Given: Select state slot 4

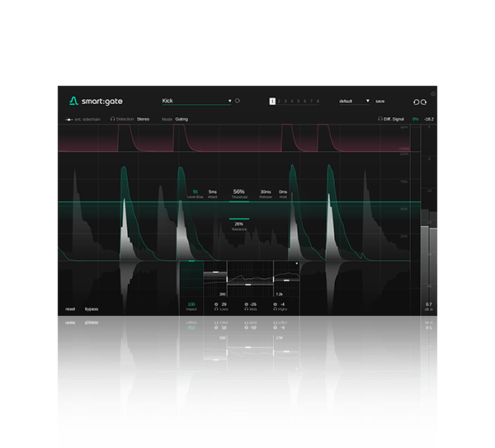Looking at the screenshot, I should click(292, 101).
